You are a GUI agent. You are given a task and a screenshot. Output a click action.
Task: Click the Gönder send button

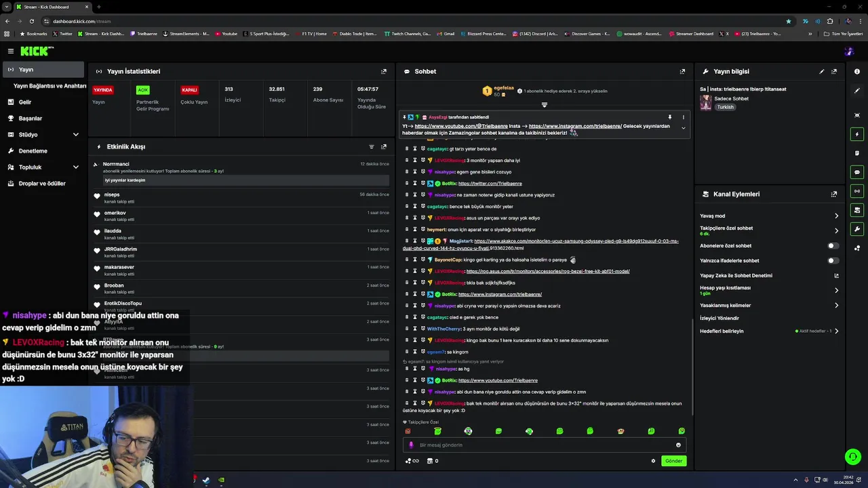click(x=673, y=461)
